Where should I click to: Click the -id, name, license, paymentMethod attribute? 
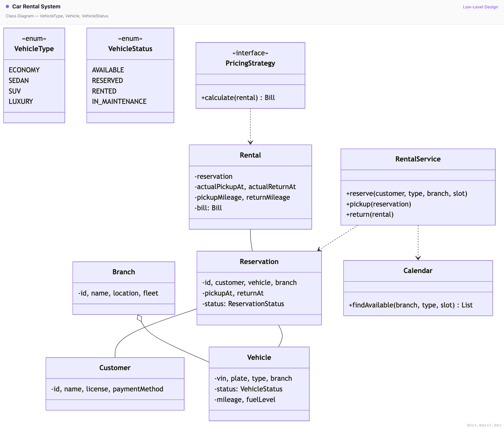107,389
